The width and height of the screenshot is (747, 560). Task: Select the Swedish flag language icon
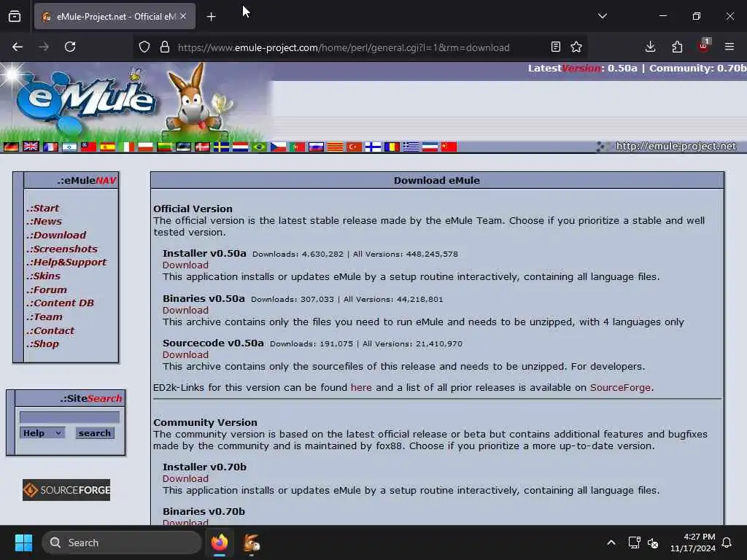221,147
